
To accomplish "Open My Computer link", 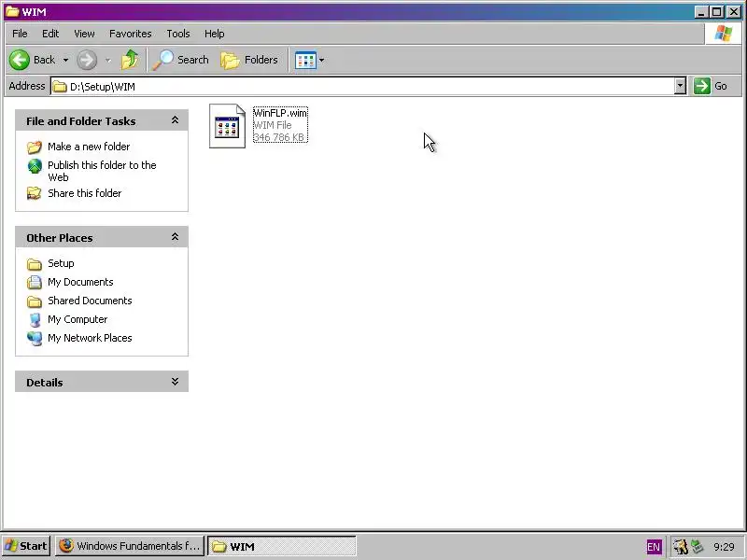I will 78,319.
